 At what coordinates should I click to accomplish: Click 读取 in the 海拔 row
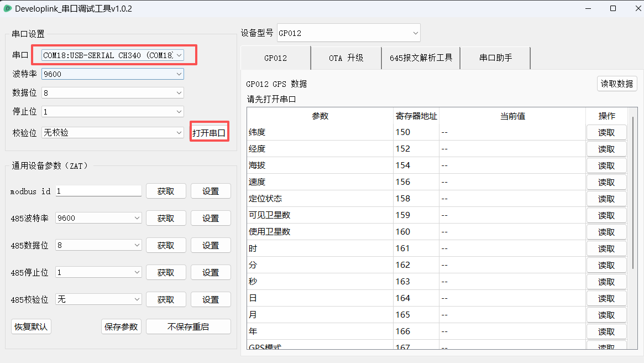pos(606,165)
